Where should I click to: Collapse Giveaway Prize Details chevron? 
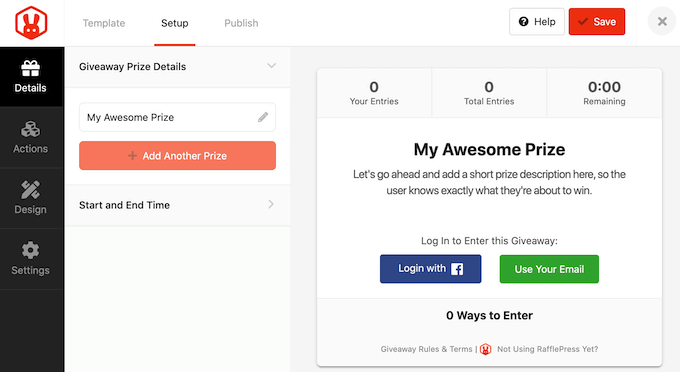click(x=271, y=66)
